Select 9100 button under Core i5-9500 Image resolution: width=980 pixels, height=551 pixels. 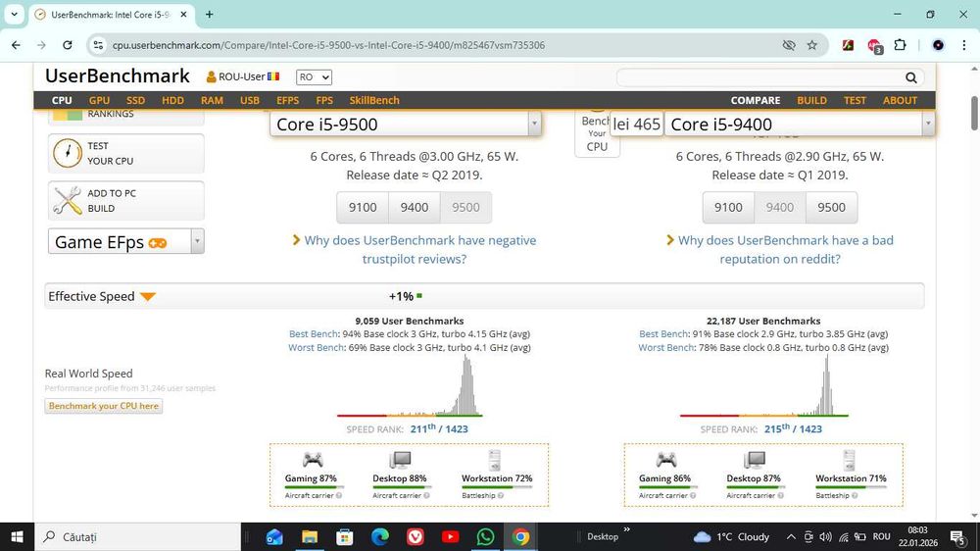tap(363, 207)
